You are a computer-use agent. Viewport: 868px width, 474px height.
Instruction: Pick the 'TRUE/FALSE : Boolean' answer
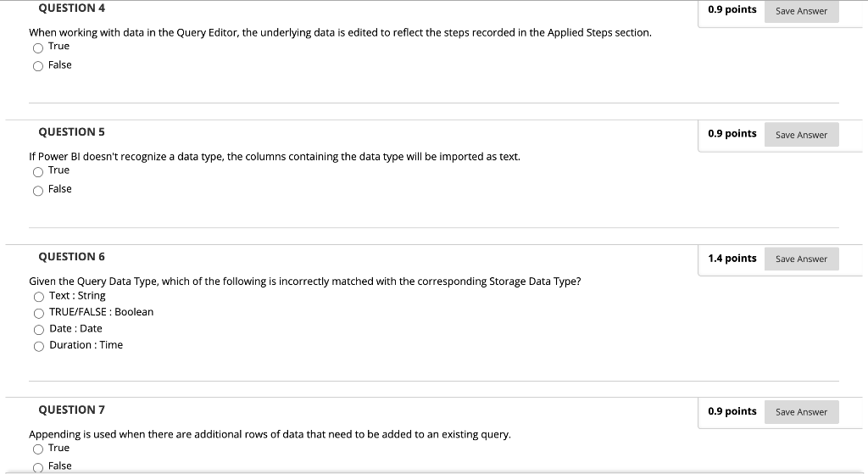(x=39, y=313)
